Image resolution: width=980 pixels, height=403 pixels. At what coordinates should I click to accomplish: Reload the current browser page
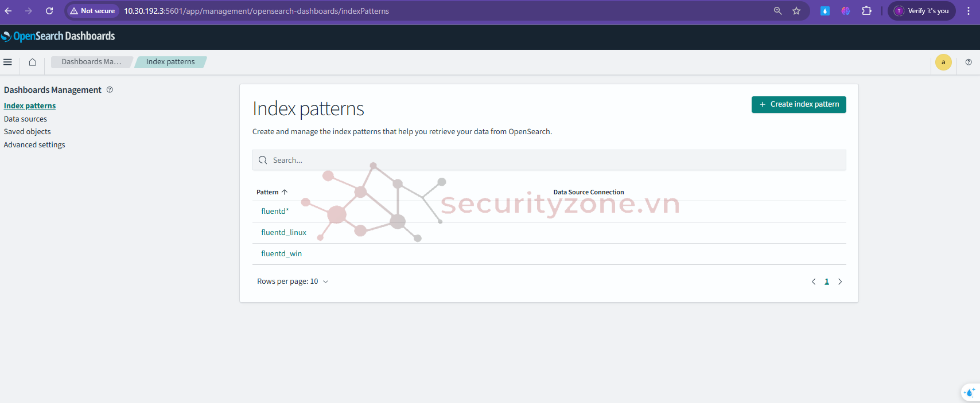49,11
